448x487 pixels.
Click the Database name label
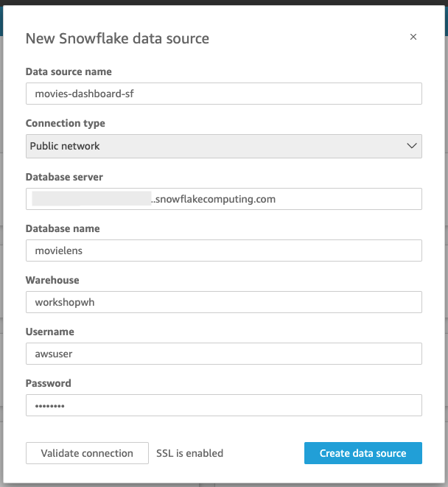pyautogui.click(x=63, y=228)
